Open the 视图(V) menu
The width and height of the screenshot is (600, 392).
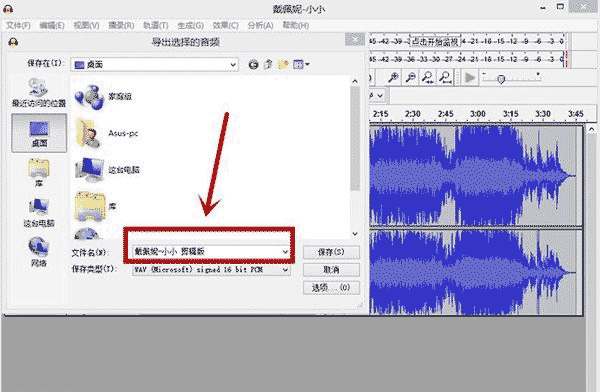(x=86, y=26)
